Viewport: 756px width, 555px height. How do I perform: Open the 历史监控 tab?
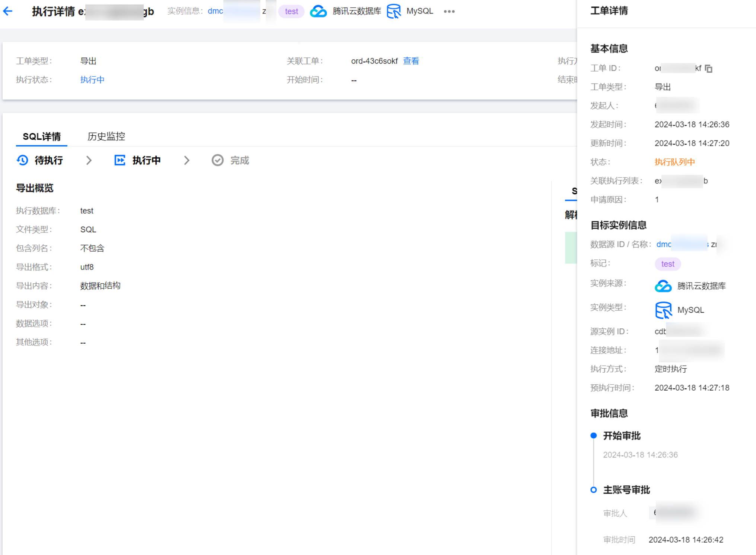coord(106,136)
